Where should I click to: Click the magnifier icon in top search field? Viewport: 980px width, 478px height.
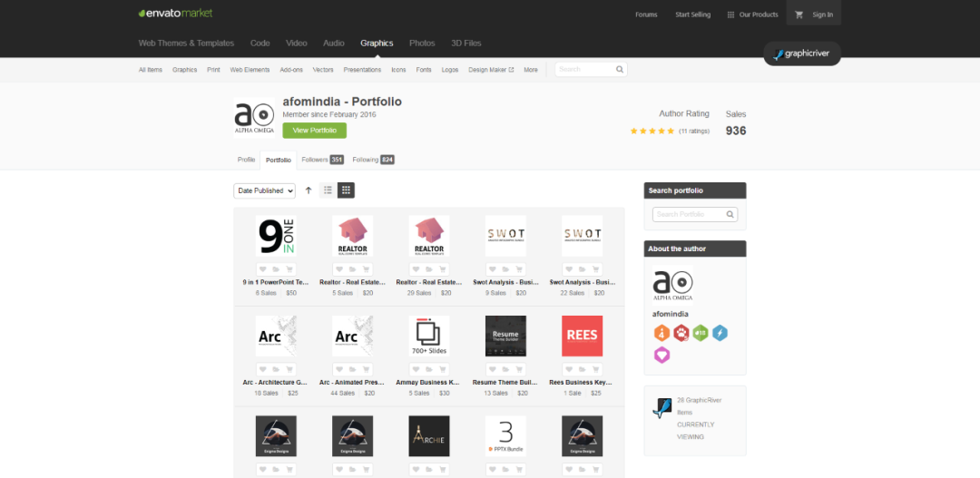[x=620, y=69]
